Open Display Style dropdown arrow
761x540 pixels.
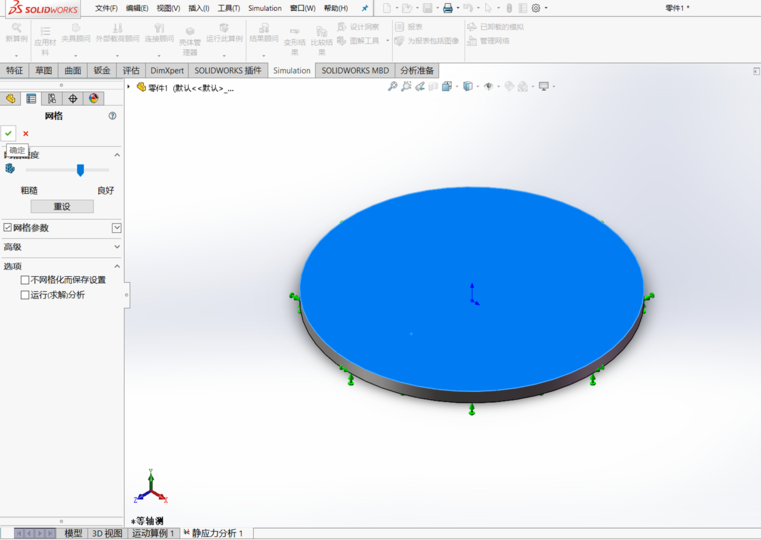coord(478,87)
